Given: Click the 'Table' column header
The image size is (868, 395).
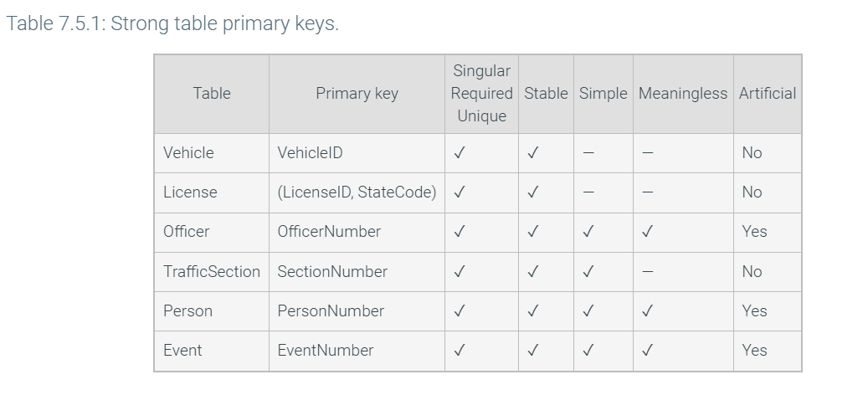Looking at the screenshot, I should coord(211,94).
